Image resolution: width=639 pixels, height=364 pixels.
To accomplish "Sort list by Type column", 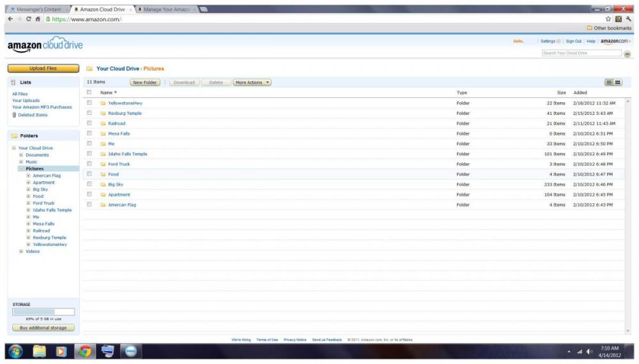I will [462, 93].
